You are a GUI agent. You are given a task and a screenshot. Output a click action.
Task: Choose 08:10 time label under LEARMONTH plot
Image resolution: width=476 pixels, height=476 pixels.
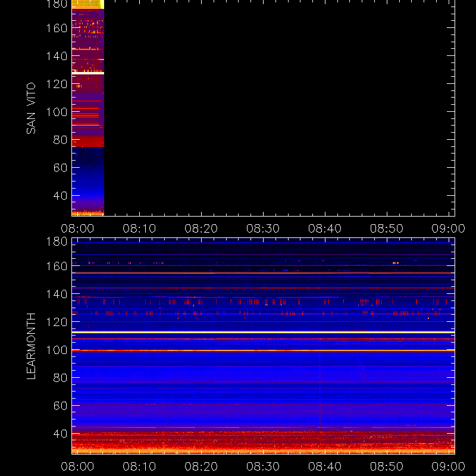click(139, 466)
